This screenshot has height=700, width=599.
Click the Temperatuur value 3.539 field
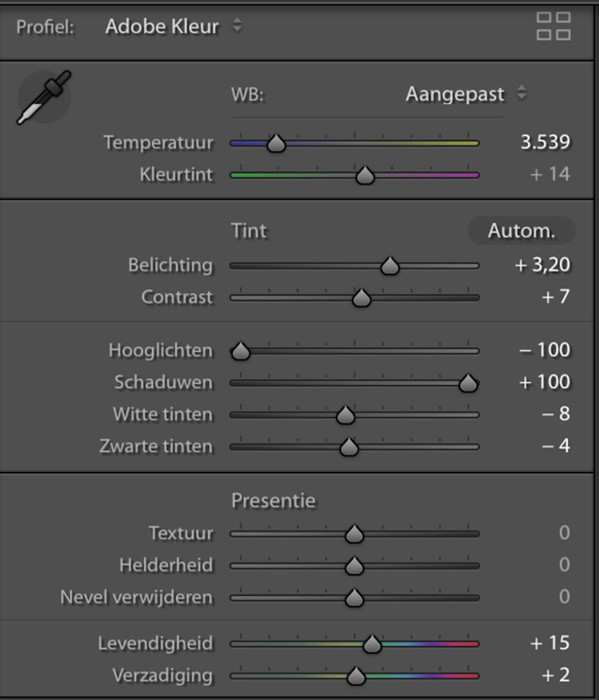point(545,142)
